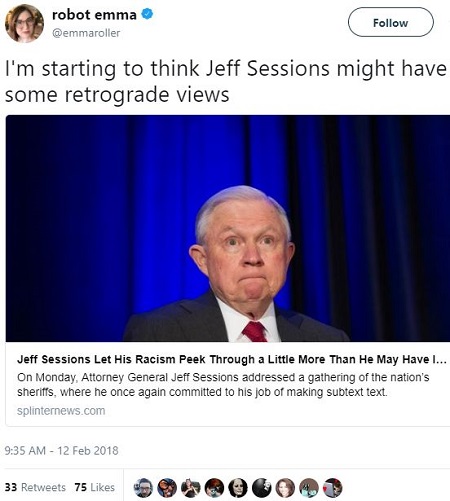Visit the splinternews.com link
The width and height of the screenshot is (450, 501).
[x=61, y=411]
